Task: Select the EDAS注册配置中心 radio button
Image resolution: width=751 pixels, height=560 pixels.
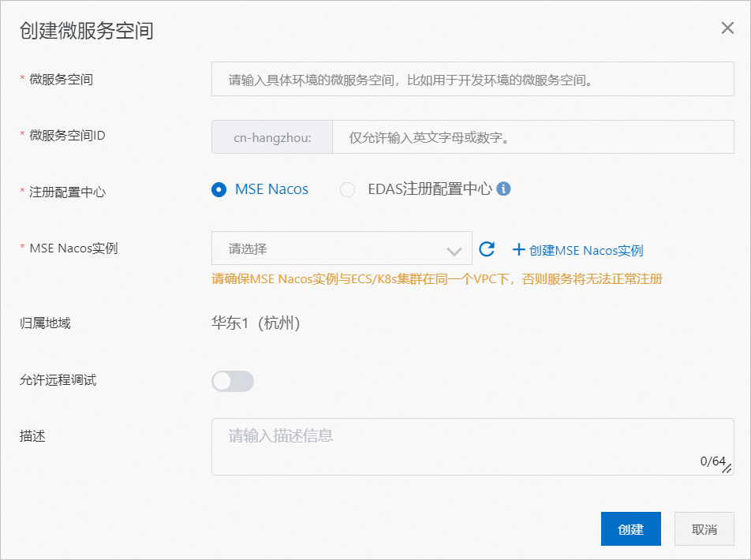Action: click(x=347, y=190)
